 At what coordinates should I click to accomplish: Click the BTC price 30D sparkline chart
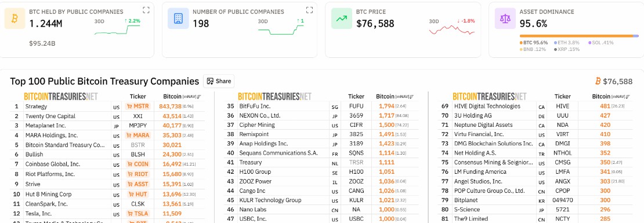pos(452,30)
